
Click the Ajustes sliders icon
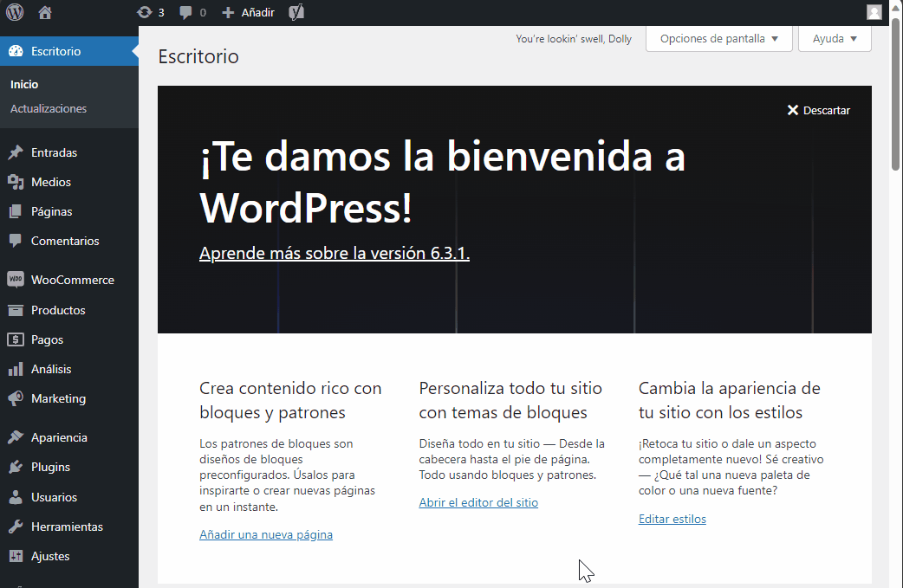pos(16,556)
